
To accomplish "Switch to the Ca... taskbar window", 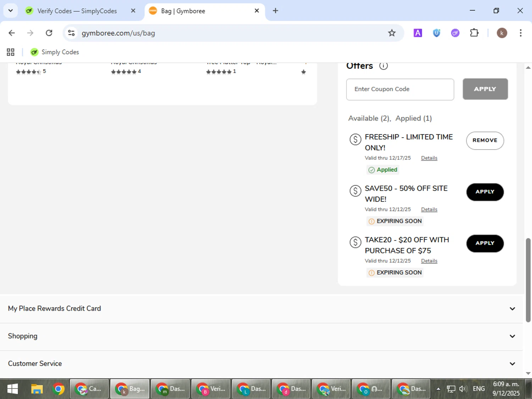I will (x=89, y=389).
